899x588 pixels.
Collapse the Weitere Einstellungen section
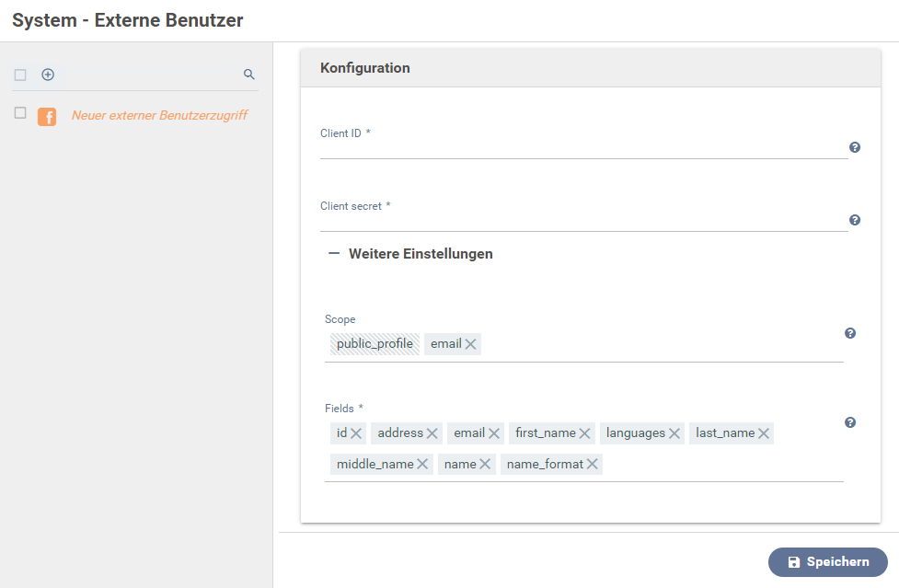coord(334,254)
